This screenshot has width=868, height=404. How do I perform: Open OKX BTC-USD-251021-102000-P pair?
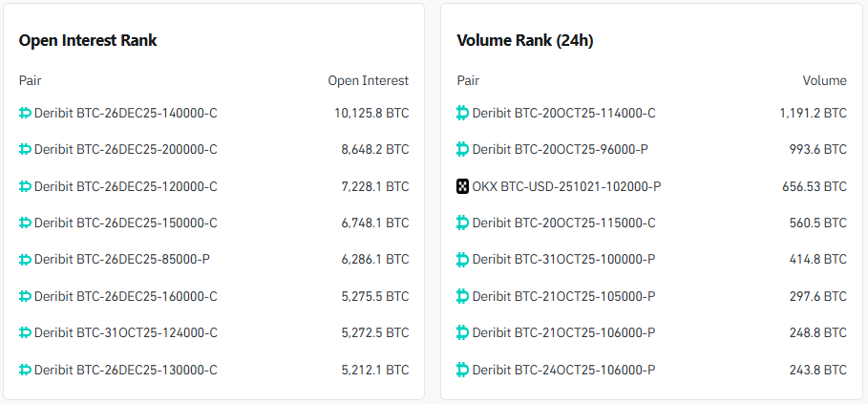(x=566, y=186)
